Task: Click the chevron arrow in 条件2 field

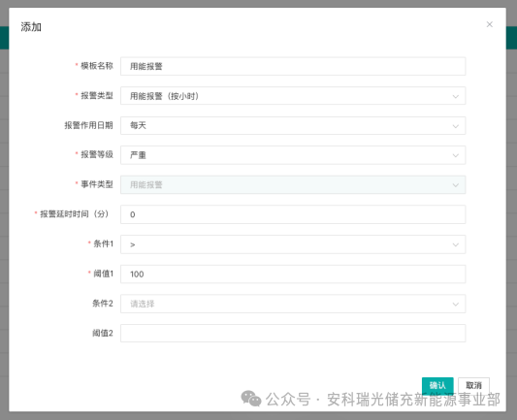Action: pyautogui.click(x=455, y=305)
